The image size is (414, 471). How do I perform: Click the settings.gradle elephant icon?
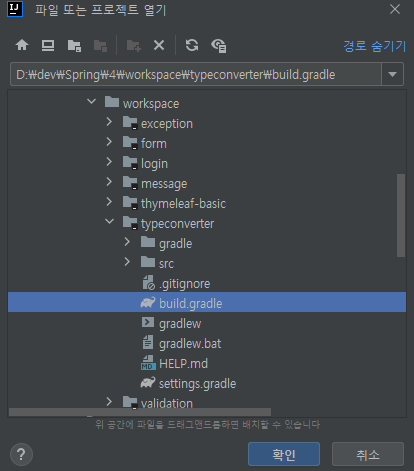148,383
